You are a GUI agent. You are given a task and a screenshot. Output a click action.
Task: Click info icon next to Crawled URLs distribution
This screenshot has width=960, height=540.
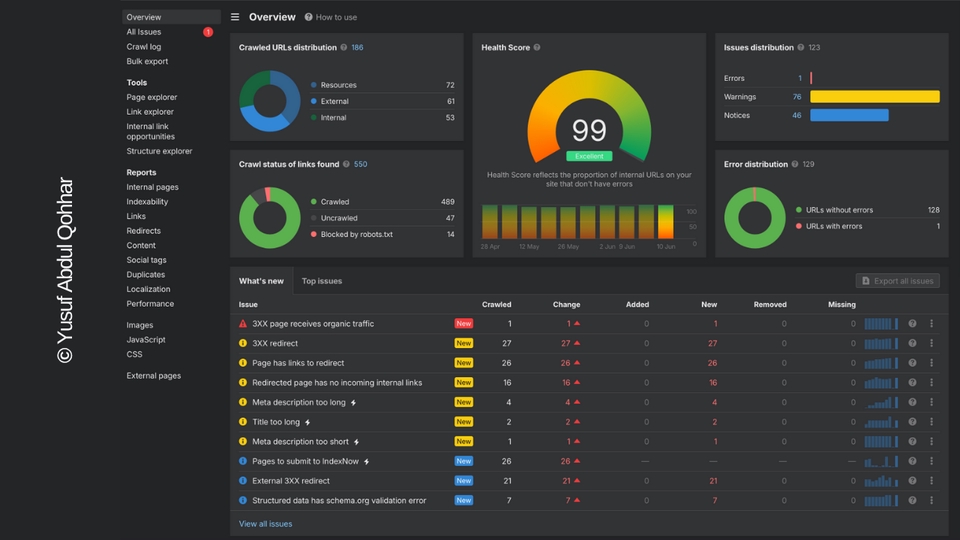pyautogui.click(x=344, y=47)
